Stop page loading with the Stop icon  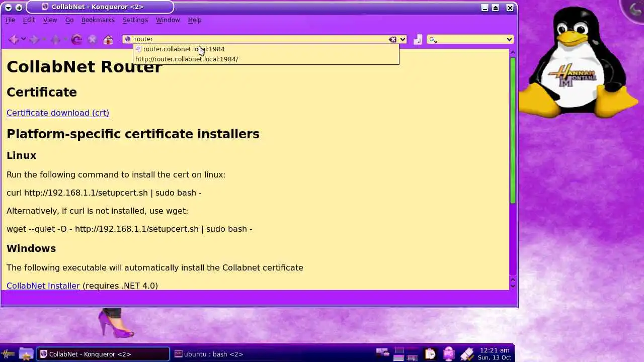(92, 39)
